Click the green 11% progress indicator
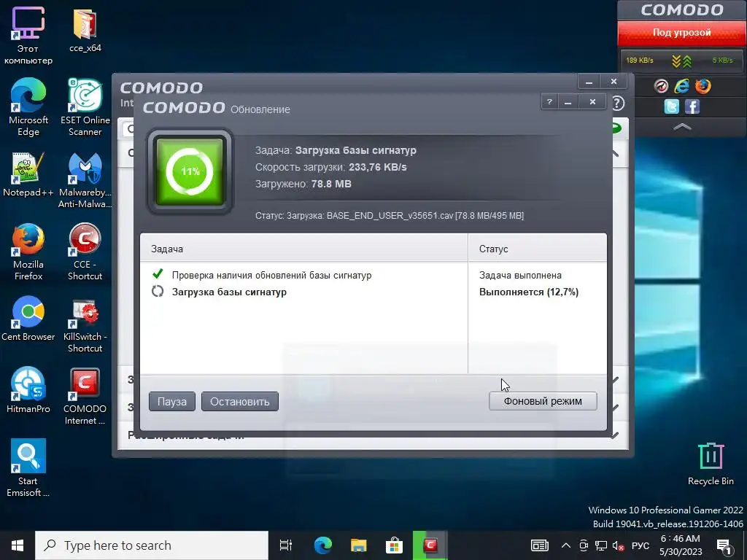The height and width of the screenshot is (560, 747). coord(190,171)
